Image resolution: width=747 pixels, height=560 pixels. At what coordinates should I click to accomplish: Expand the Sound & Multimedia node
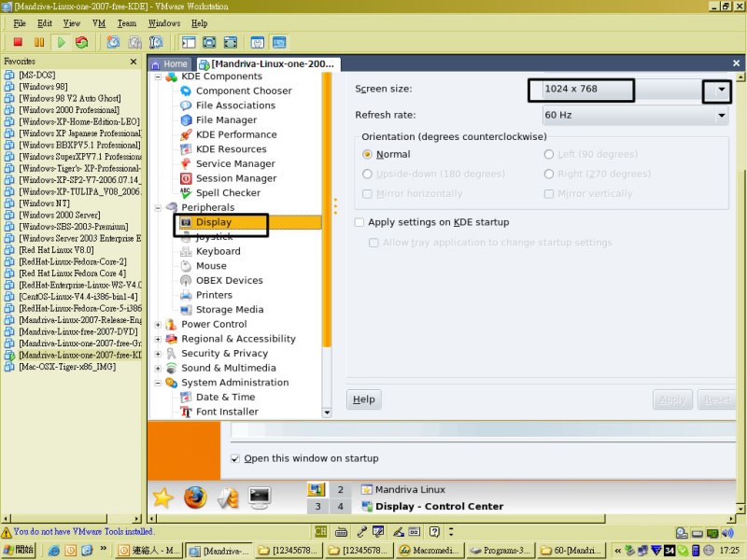158,369
